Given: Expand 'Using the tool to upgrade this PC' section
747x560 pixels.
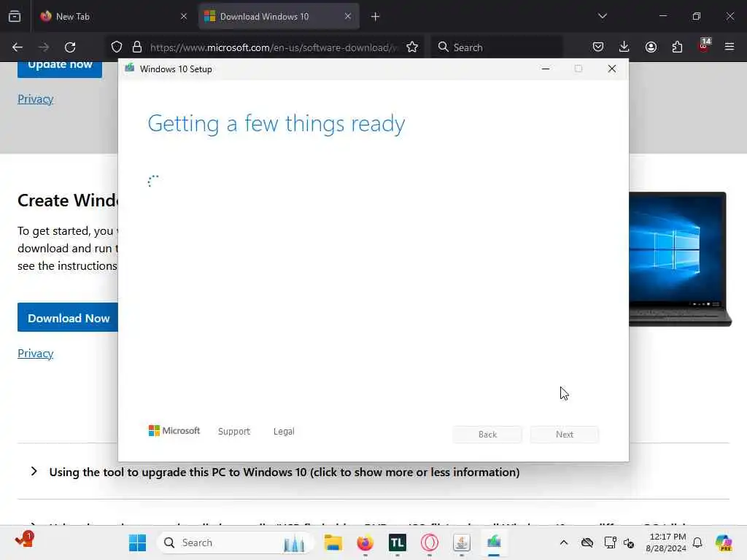Looking at the screenshot, I should pyautogui.click(x=284, y=472).
